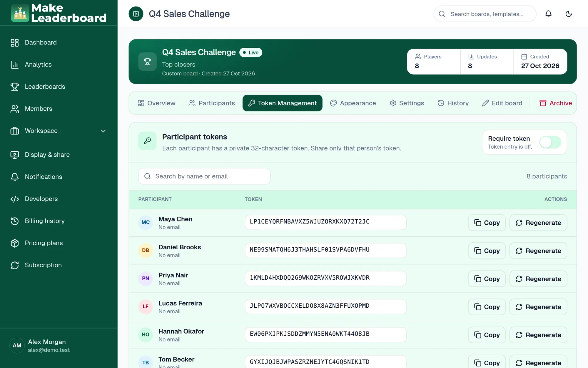View Pricing plans page

point(59,243)
